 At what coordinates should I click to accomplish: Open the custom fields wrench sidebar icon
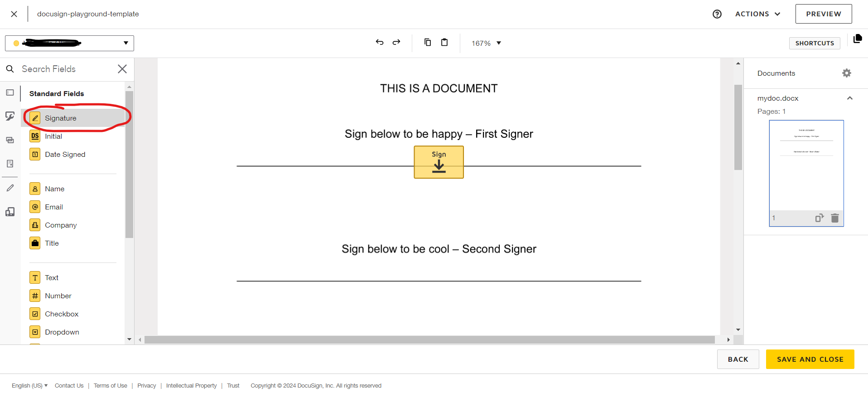pyautogui.click(x=10, y=116)
